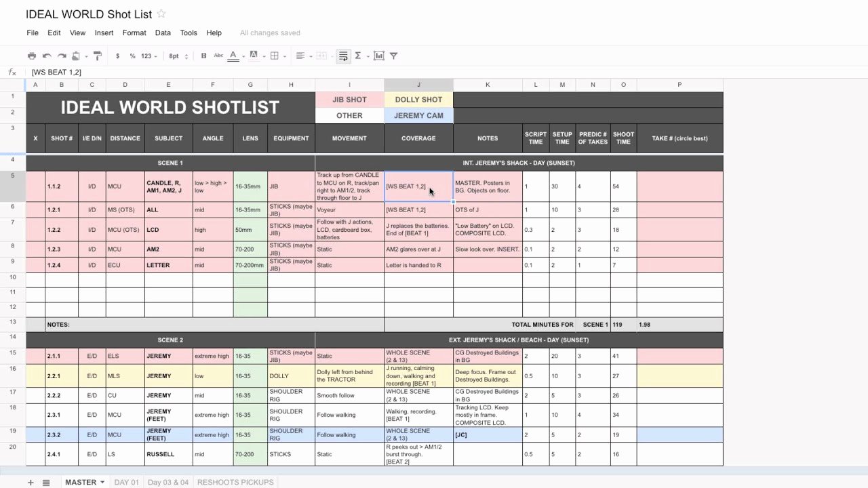Click the SCENE 2 header cell
Image resolution: width=868 pixels, height=488 pixels.
(170, 340)
